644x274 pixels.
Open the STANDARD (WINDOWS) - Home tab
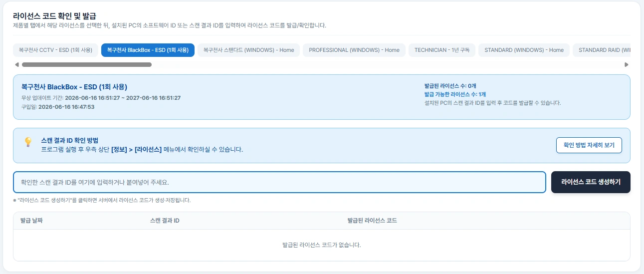tap(524, 50)
